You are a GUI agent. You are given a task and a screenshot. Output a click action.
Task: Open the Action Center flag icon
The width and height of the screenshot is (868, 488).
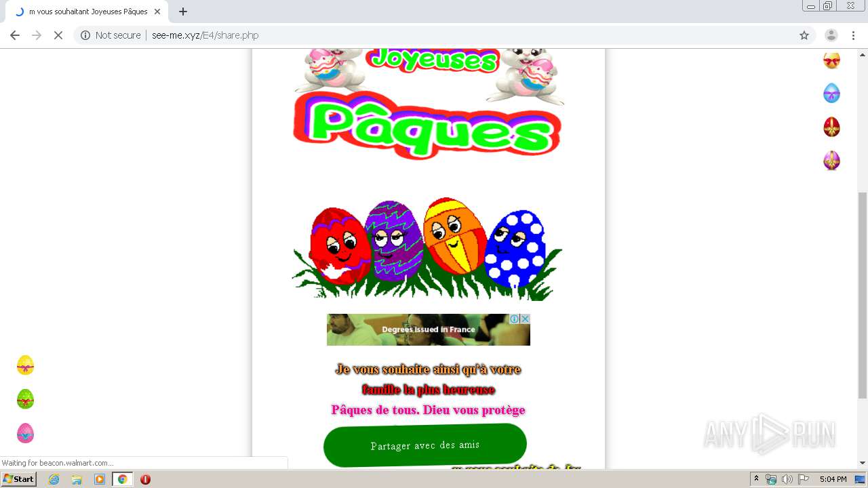pyautogui.click(x=804, y=479)
